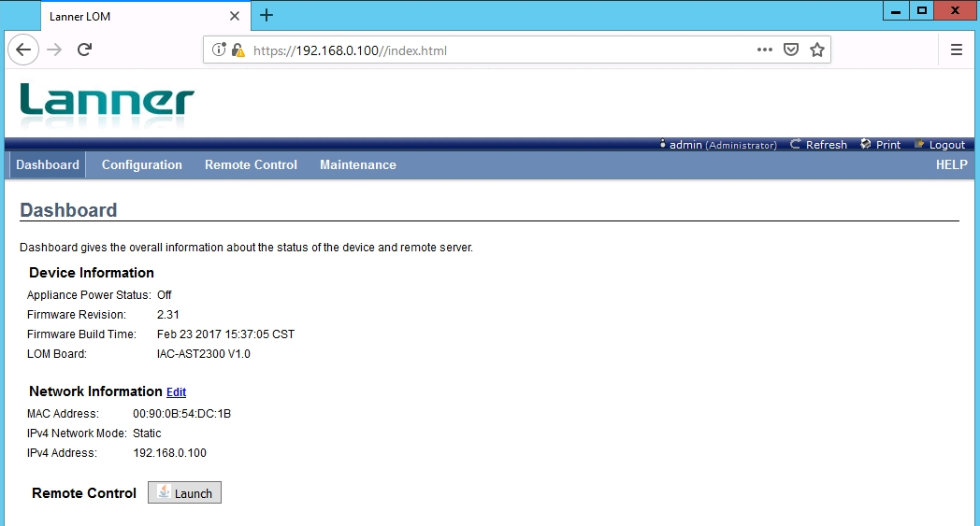Save page to Pocket
Screen dimensions: 980x526
791,50
